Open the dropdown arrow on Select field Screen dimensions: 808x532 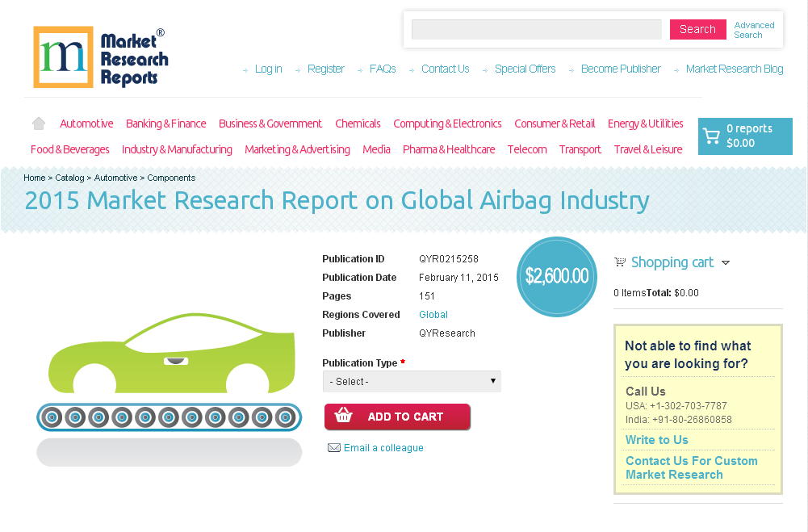[493, 381]
